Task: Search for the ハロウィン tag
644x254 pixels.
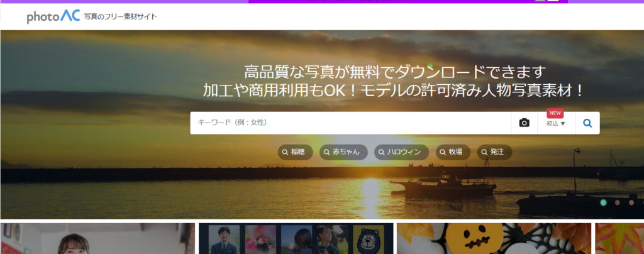Action: point(401,152)
